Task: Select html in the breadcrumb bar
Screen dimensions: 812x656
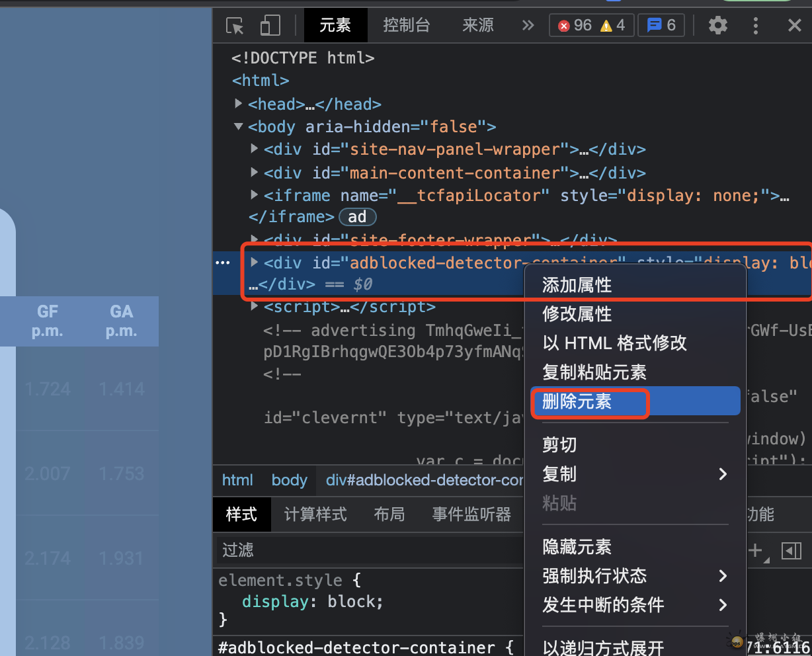Action: [237, 480]
